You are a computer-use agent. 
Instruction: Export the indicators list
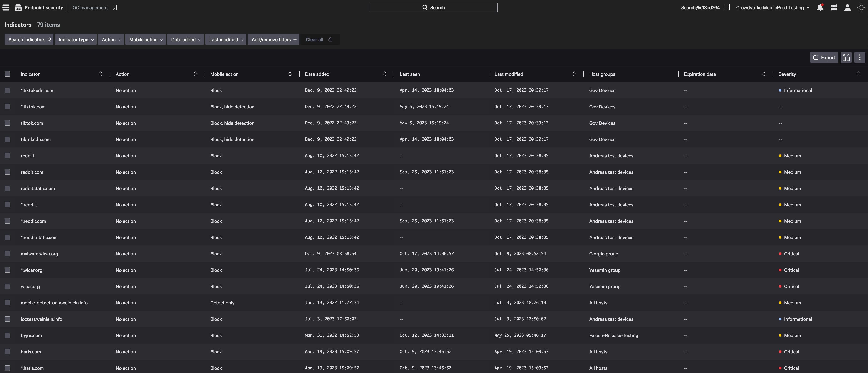pos(824,58)
